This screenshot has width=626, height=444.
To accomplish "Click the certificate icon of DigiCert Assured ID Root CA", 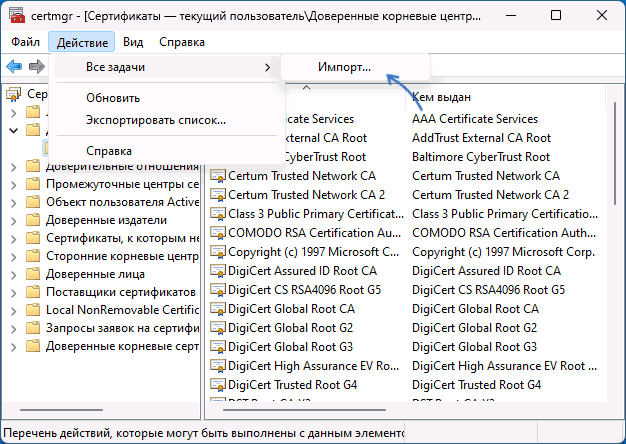I will [x=218, y=271].
